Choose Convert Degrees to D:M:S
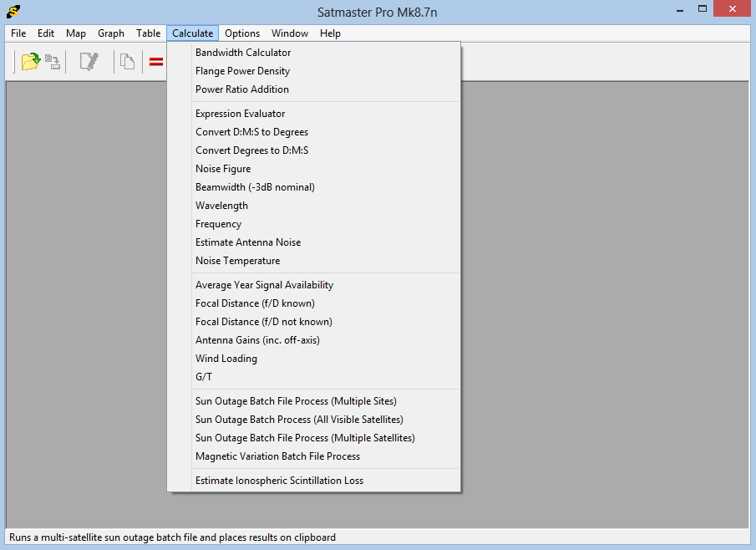 click(314, 150)
